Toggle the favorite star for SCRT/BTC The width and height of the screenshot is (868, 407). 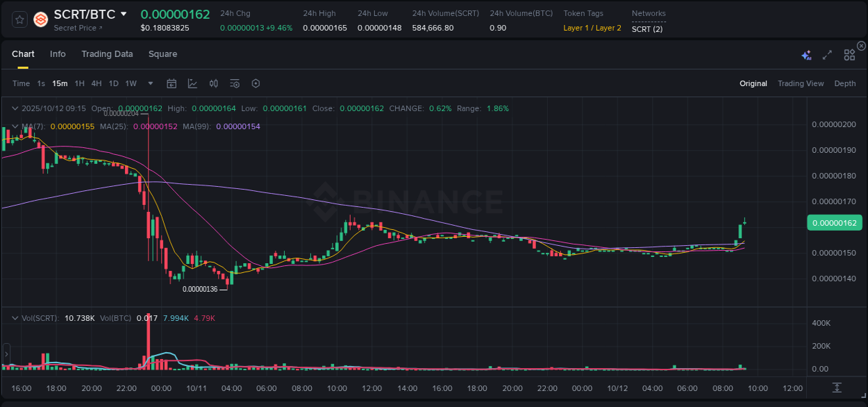(x=19, y=19)
